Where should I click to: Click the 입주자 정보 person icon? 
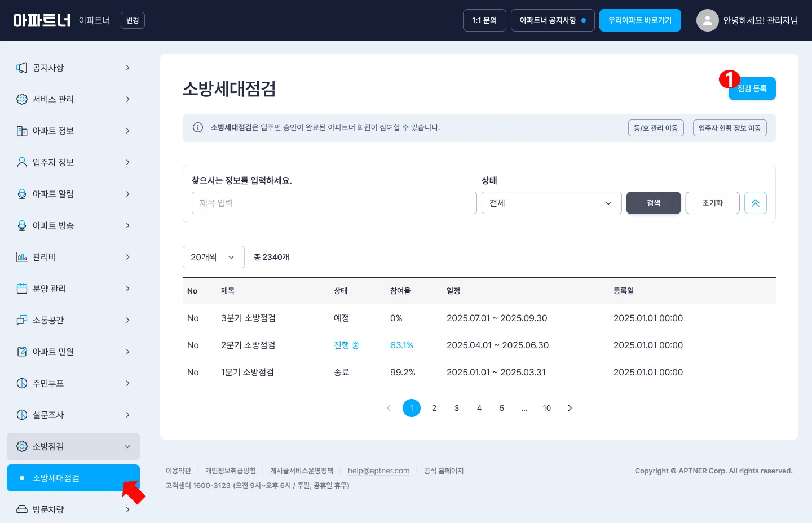click(x=22, y=162)
